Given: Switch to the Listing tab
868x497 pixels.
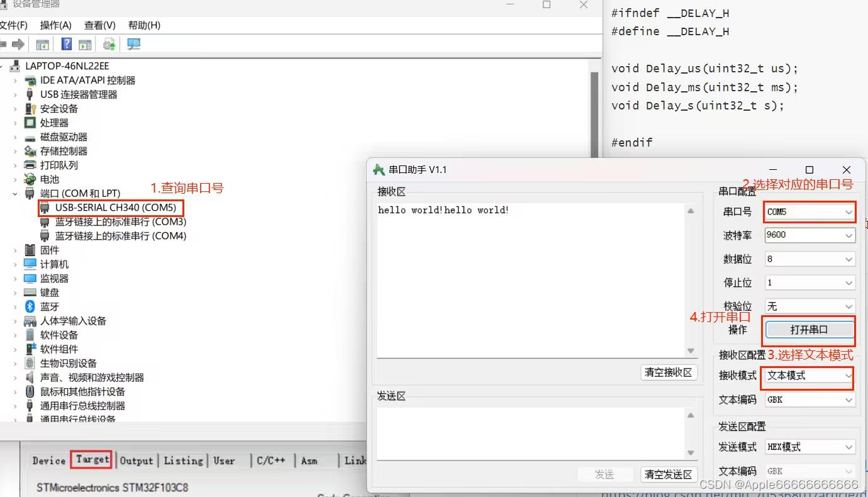Looking at the screenshot, I should click(x=183, y=461).
